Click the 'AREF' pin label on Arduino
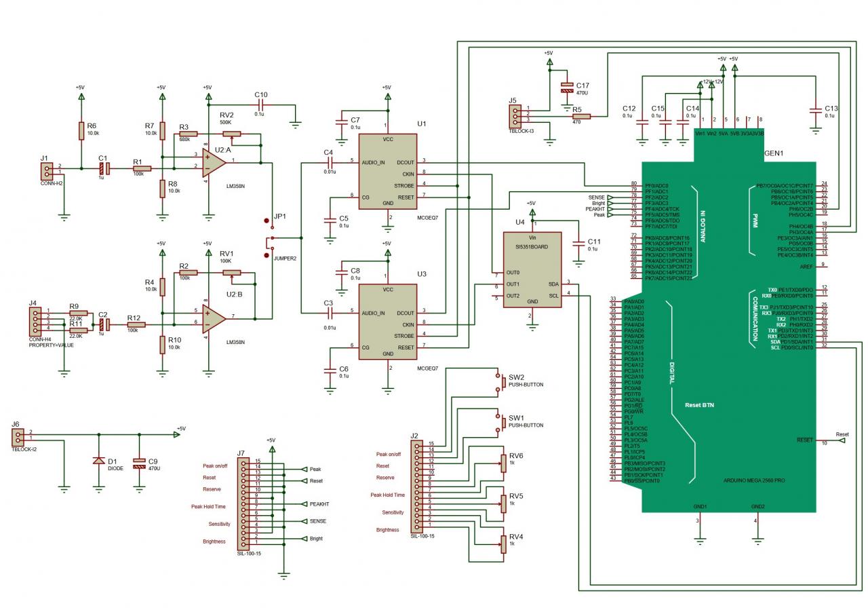Viewport: 868px width, 608px height. coord(806,267)
